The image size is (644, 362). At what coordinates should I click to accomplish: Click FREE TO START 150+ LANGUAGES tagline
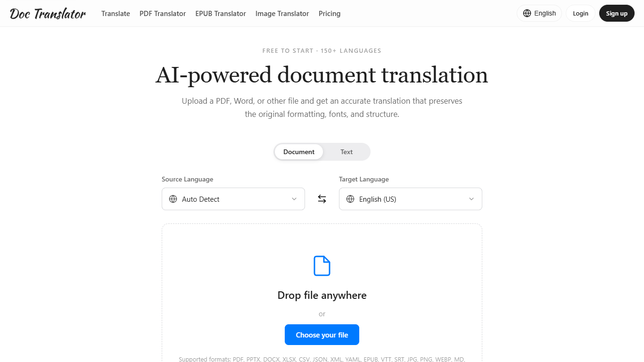tap(322, 51)
